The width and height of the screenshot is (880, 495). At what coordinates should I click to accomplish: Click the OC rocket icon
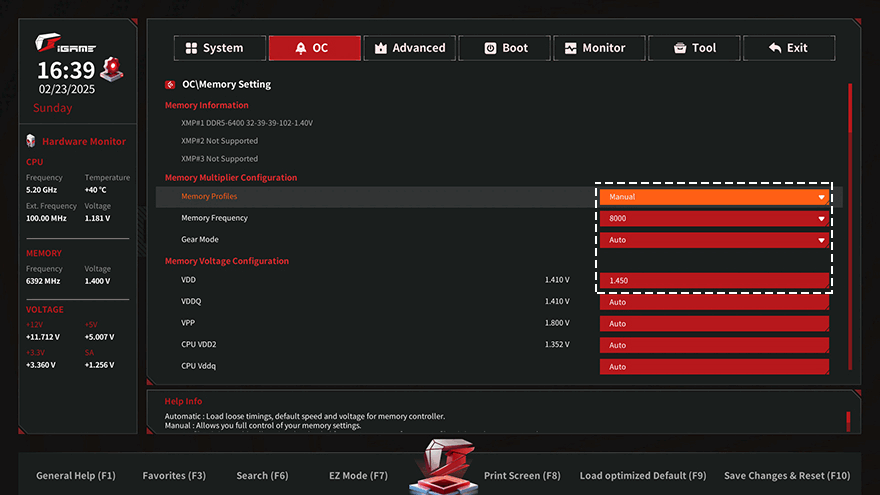pyautogui.click(x=301, y=48)
